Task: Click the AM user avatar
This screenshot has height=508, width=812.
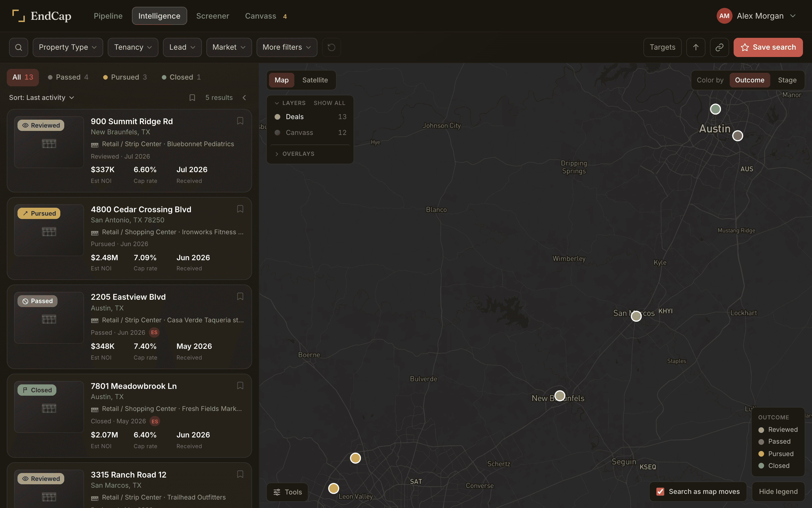Action: click(724, 16)
